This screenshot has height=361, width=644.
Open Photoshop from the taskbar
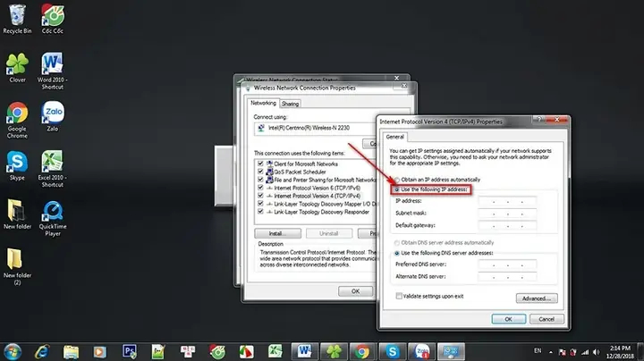[130, 351]
